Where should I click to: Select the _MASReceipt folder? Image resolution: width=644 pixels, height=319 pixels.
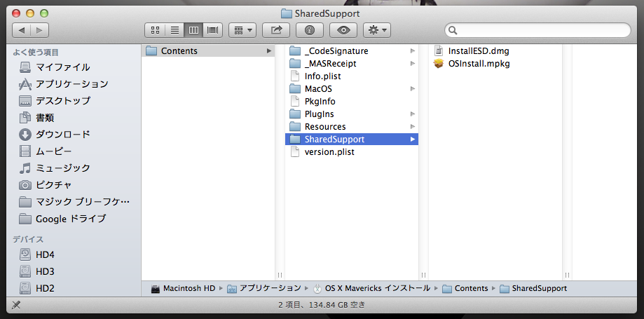coord(352,64)
